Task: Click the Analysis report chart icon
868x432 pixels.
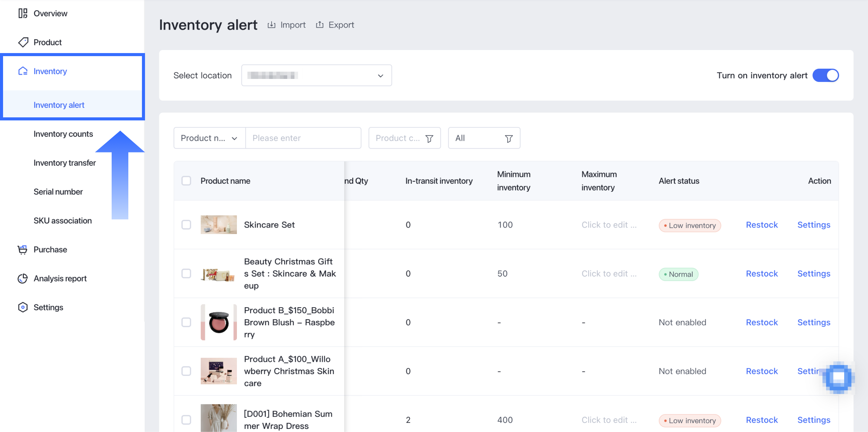Action: tap(22, 279)
